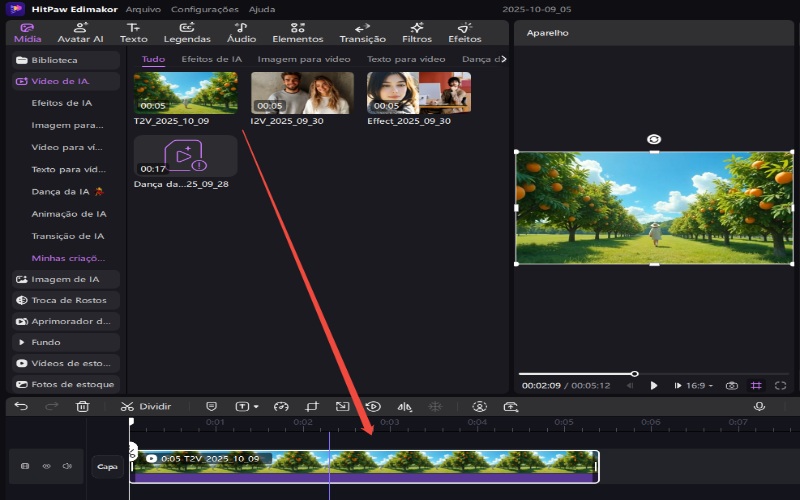
Task: Split the clip with the Dividir tool
Action: tap(145, 407)
